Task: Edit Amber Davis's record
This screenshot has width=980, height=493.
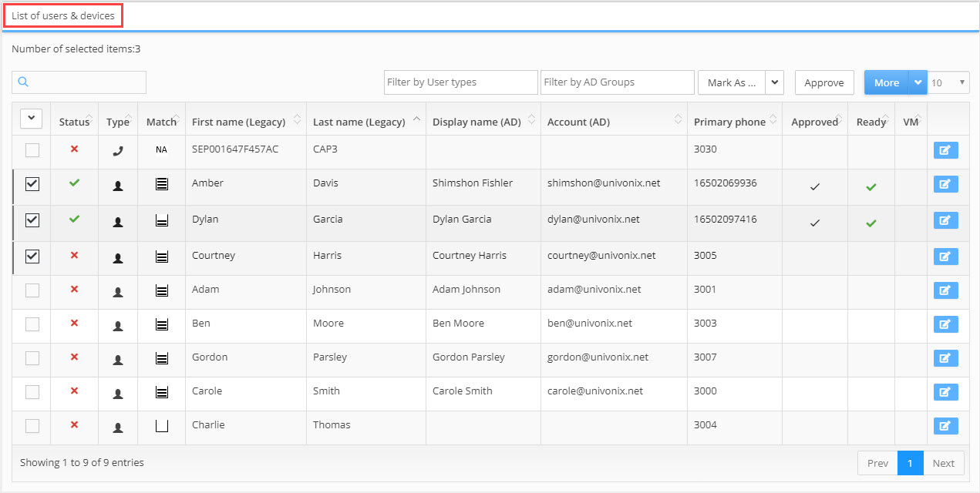Action: (x=945, y=184)
